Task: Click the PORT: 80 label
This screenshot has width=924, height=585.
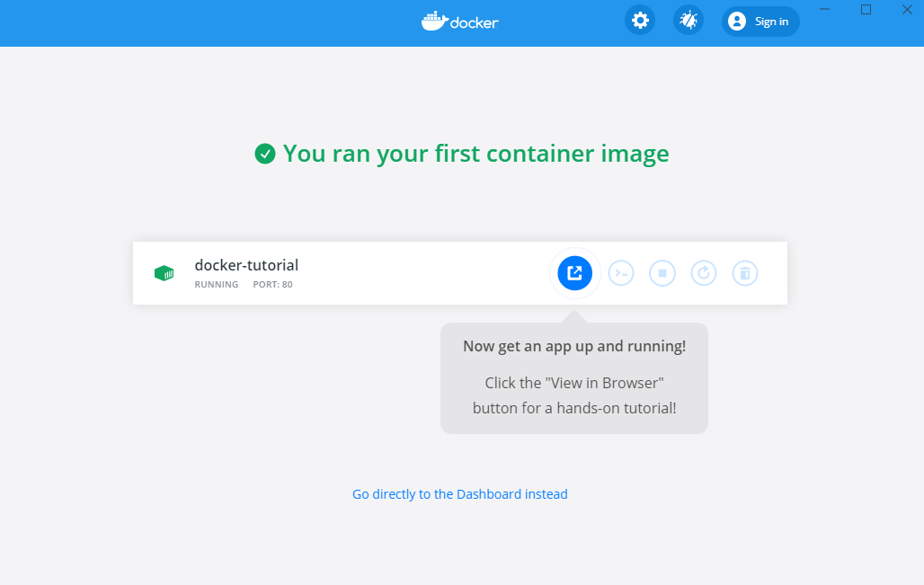Action: tap(273, 284)
